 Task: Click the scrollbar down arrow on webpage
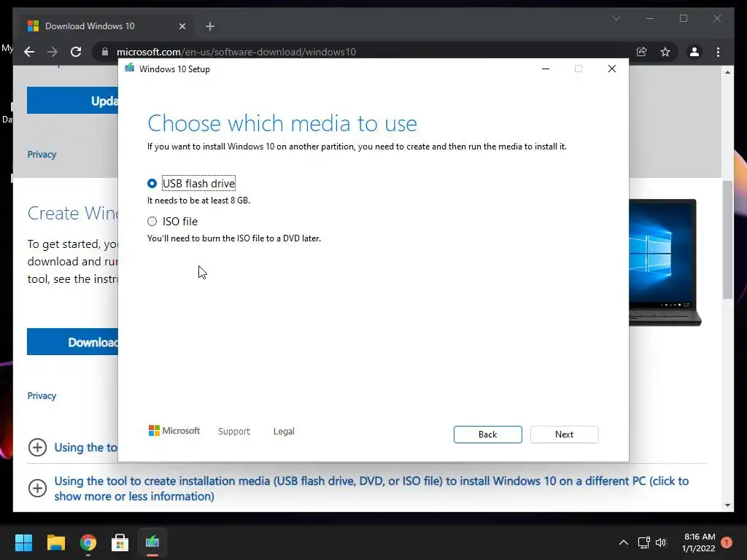(x=727, y=505)
